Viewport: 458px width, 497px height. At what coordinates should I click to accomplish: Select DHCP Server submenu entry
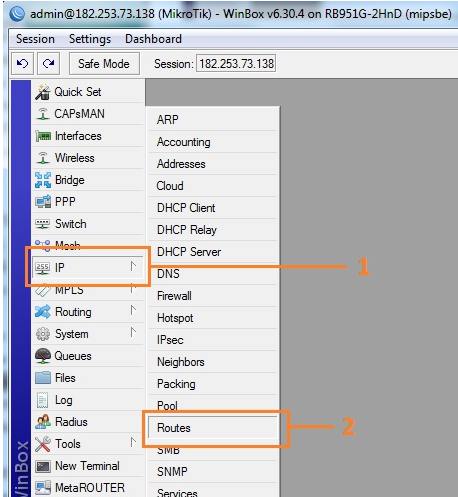coord(213,252)
